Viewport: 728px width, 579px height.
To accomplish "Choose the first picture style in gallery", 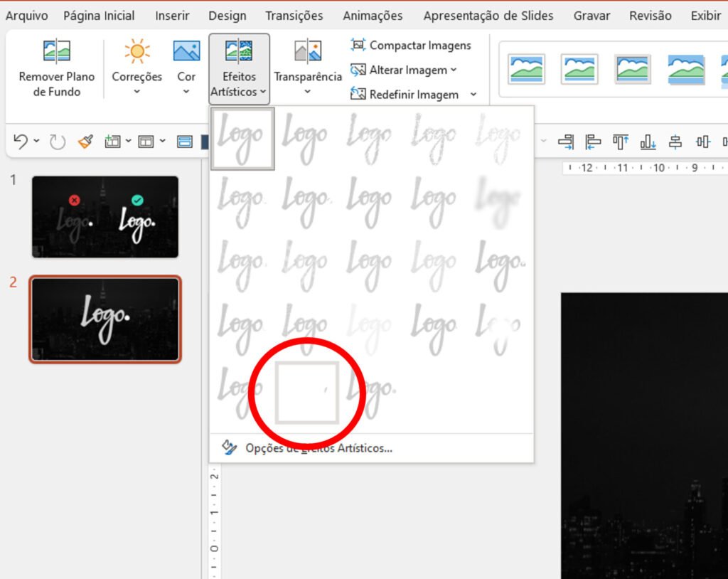I will [x=526, y=68].
